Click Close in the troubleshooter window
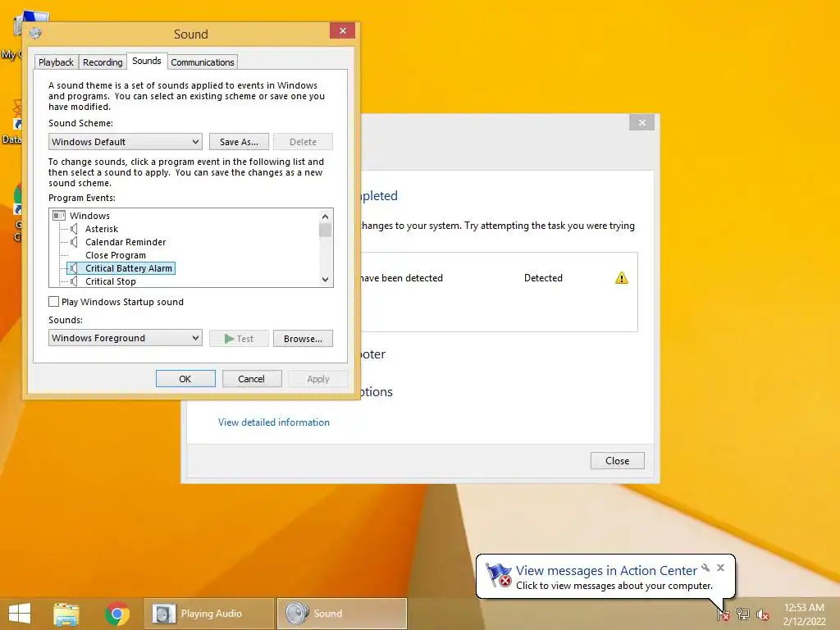Screen dimensions: 840x630 click(x=617, y=461)
